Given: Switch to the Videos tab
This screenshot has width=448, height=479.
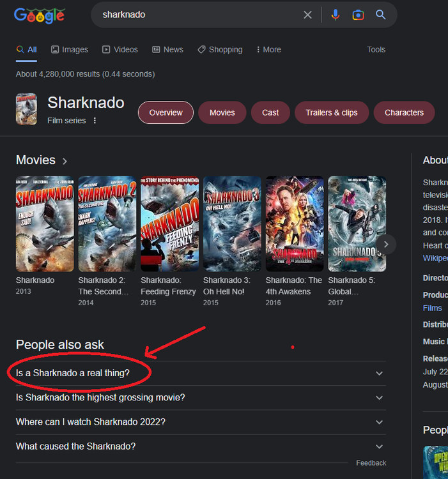Looking at the screenshot, I should [x=120, y=49].
